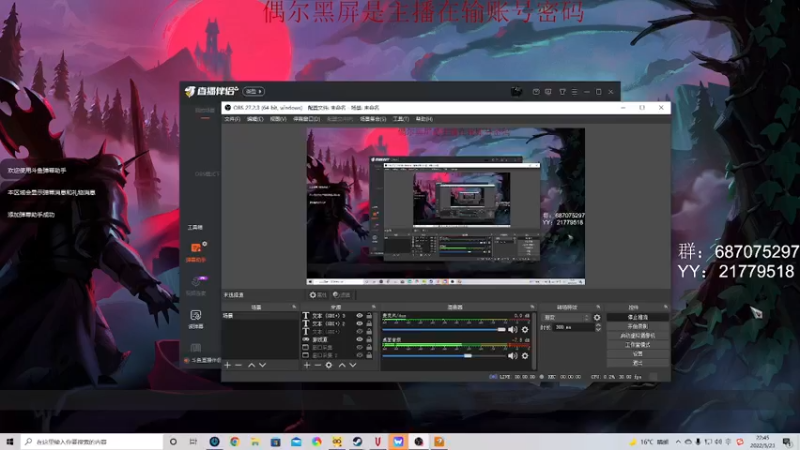Open the 停靠窗口(D) menu in OBS
Viewport: 800px width, 450px height.
pyautogui.click(x=306, y=119)
